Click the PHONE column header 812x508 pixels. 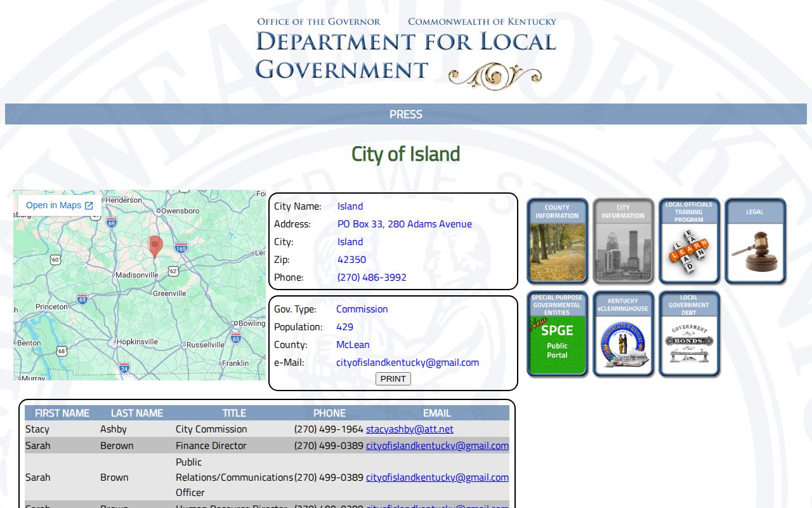329,413
